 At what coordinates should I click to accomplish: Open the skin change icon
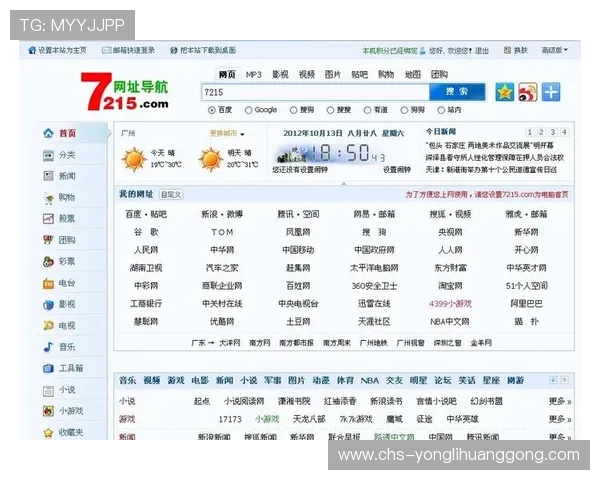507,50
